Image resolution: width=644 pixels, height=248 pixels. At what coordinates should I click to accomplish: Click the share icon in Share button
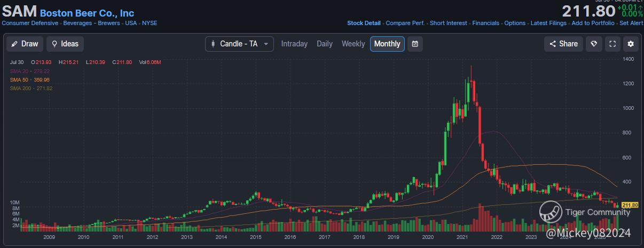[553, 44]
